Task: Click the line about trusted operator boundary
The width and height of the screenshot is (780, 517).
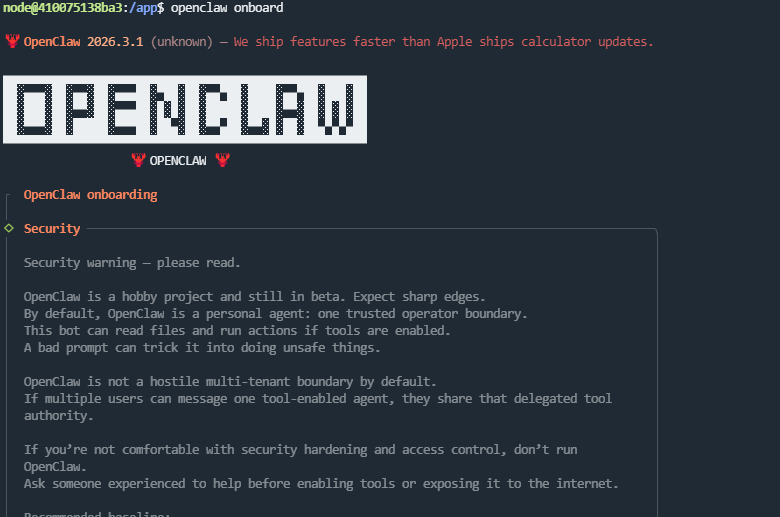Action: (275, 314)
